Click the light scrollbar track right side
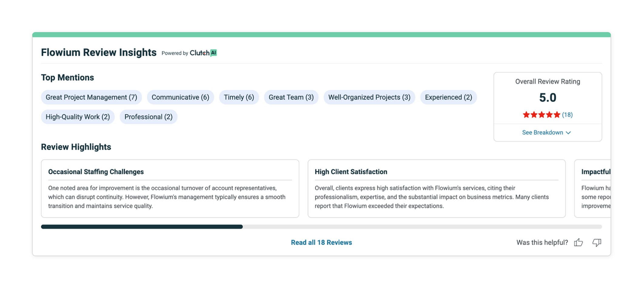 pos(422,227)
